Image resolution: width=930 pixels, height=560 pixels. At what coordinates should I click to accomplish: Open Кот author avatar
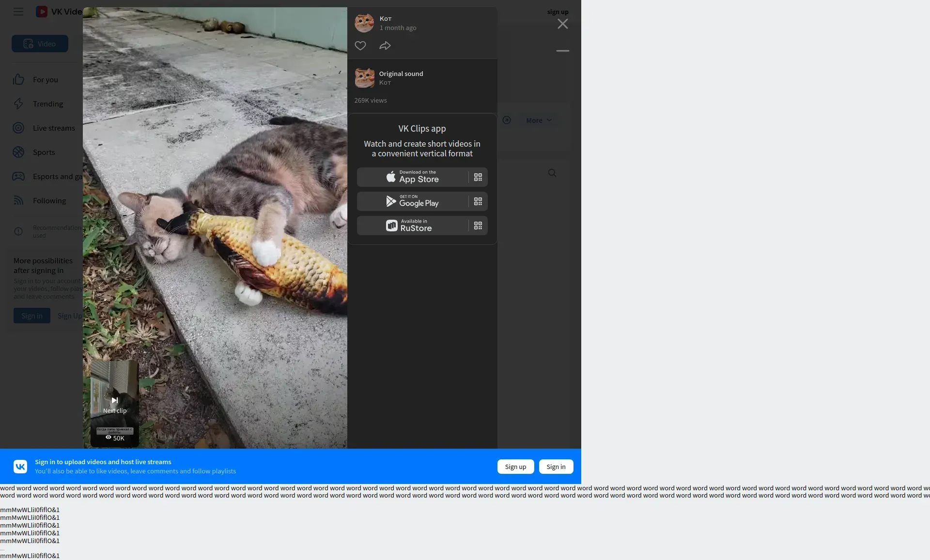coord(364,23)
